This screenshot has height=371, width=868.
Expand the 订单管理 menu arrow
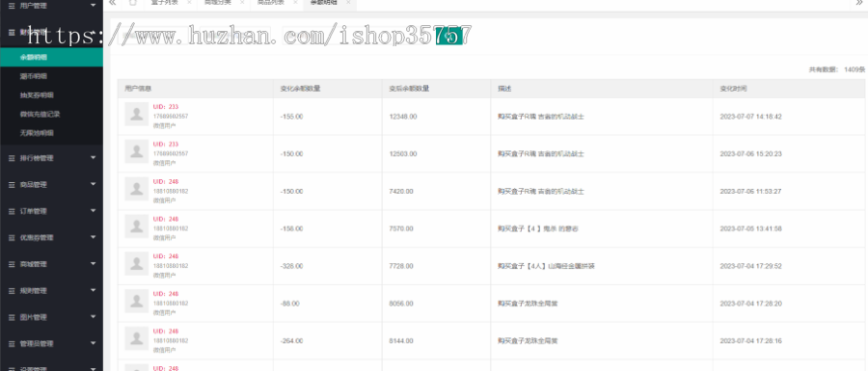pyautogui.click(x=93, y=211)
